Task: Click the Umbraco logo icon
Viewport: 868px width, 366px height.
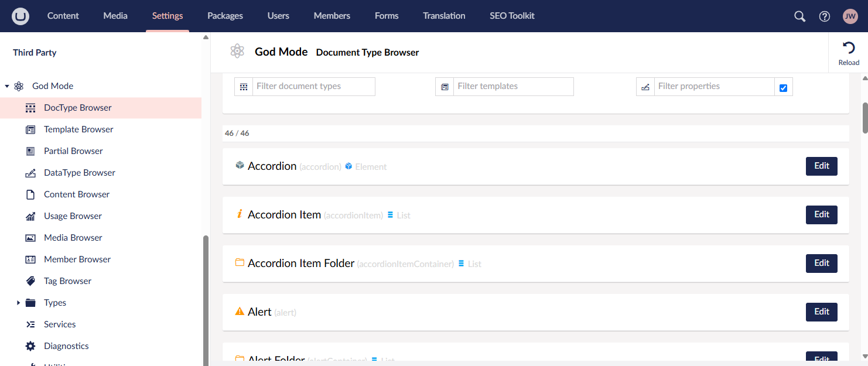Action: (20, 16)
